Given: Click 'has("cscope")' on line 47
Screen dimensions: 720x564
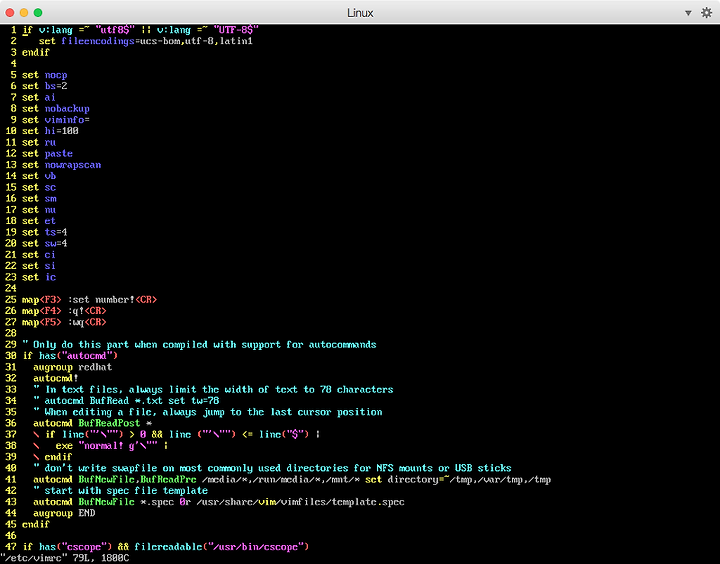Looking at the screenshot, I should [76, 547].
